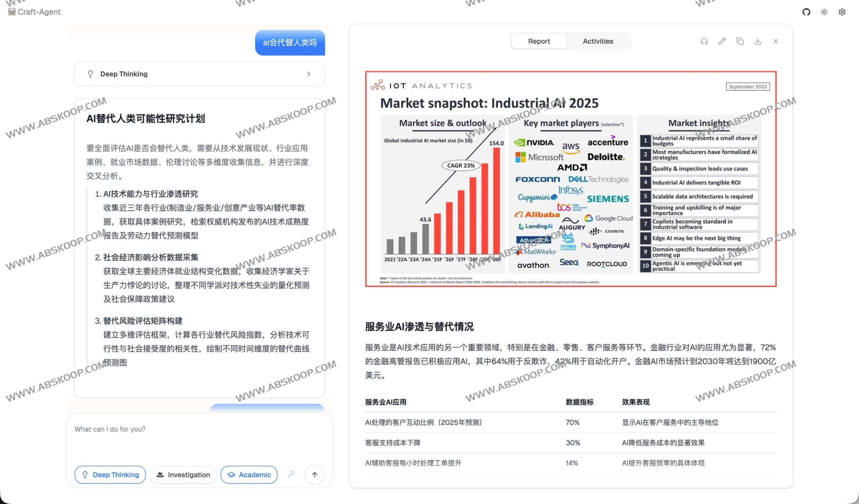859x504 pixels.
Task: Toggle the Academic mode pill
Action: [249, 474]
